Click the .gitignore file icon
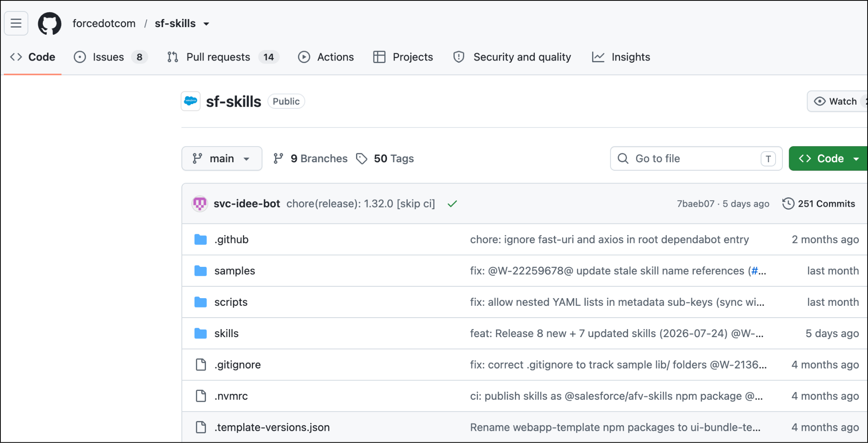 pyautogui.click(x=201, y=365)
